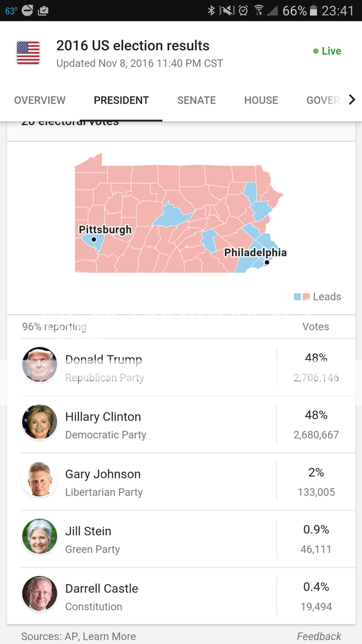Viewport: 362px width, 644px height.
Task: Open Donald Trump's candidate photo
Action: [40, 365]
